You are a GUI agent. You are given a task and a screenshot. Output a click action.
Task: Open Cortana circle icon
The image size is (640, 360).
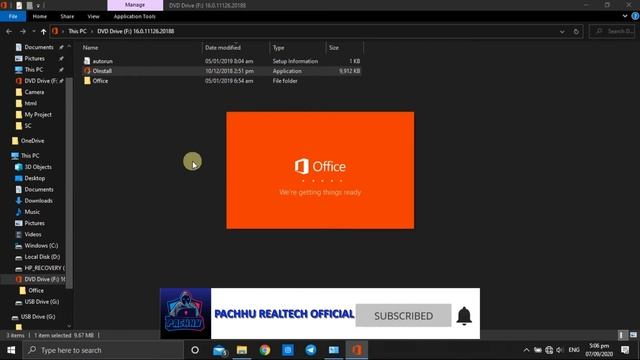tap(195, 350)
